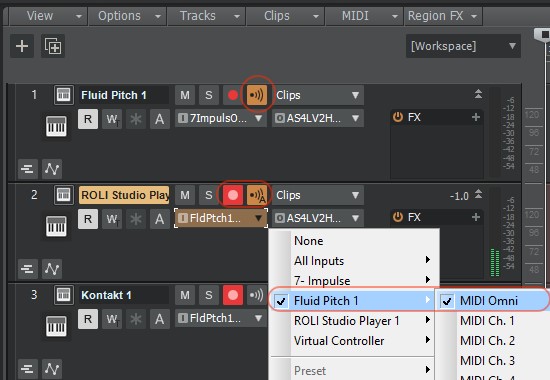Image resolution: width=550 pixels, height=380 pixels.
Task: Mute the Fluid Pitch 1 track
Action: 185,95
